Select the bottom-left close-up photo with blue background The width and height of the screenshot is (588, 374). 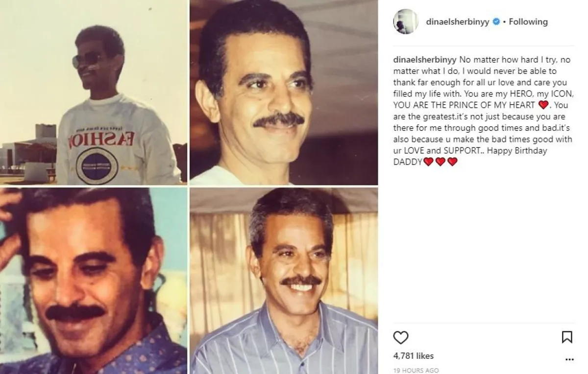(x=94, y=281)
